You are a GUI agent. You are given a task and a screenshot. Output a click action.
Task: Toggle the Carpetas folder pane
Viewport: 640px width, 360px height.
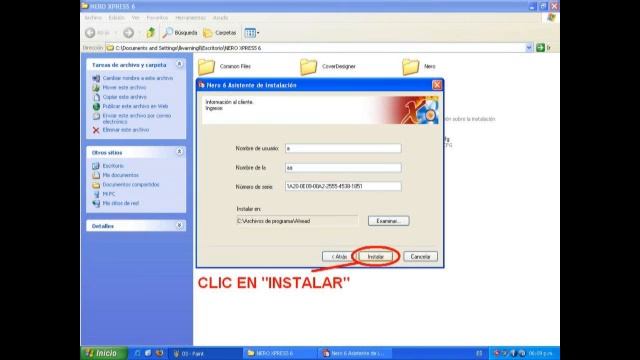pyautogui.click(x=220, y=33)
